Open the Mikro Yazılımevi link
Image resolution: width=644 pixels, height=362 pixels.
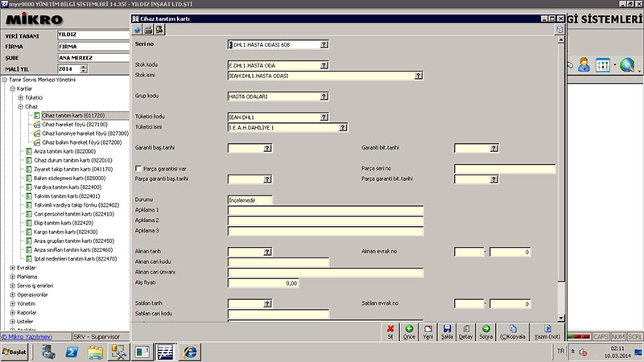[27, 337]
